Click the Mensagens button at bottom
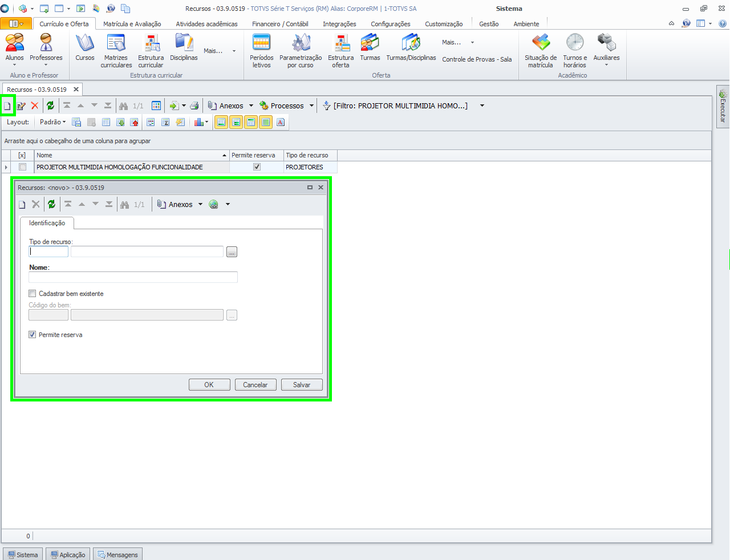The image size is (730, 560). pos(117,554)
